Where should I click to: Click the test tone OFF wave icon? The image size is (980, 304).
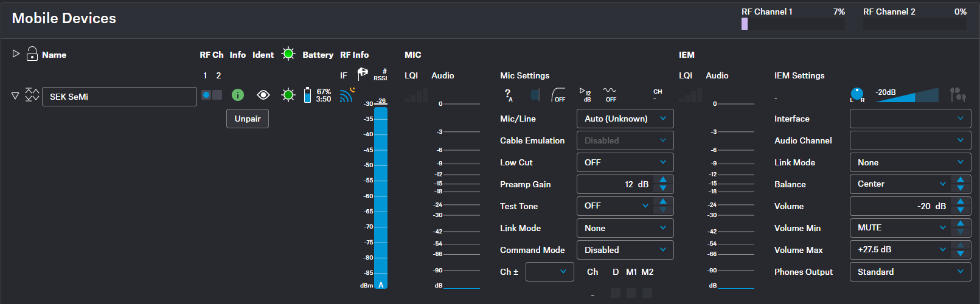tap(610, 95)
